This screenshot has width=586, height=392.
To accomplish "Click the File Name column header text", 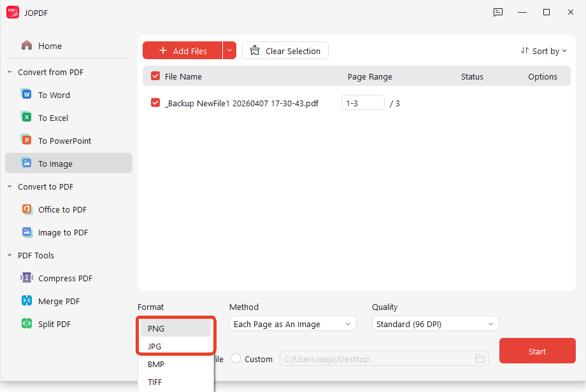I will 183,76.
